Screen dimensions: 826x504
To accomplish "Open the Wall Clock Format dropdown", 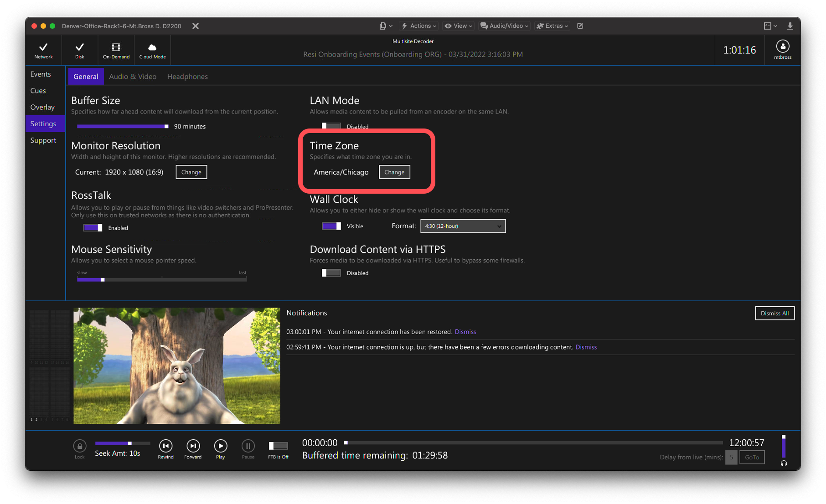I will pyautogui.click(x=463, y=226).
